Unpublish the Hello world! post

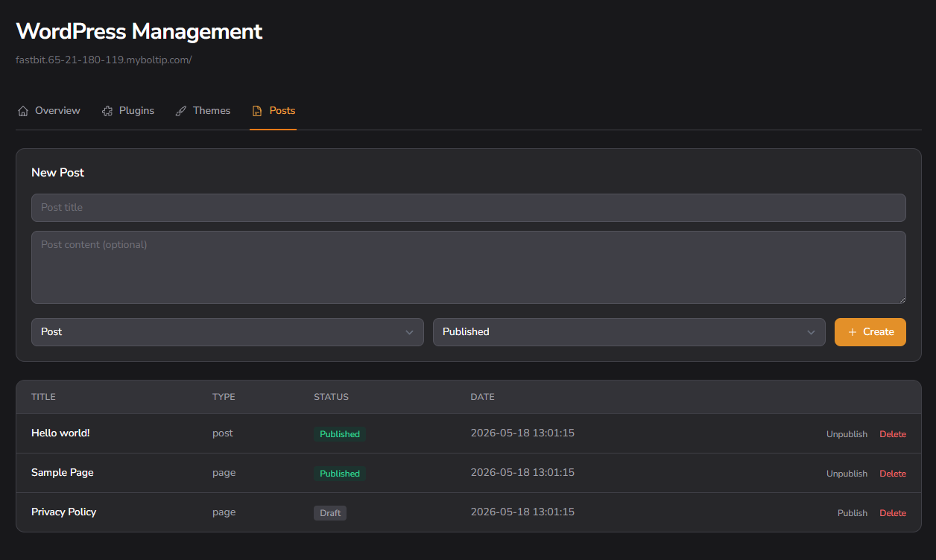pyautogui.click(x=847, y=434)
